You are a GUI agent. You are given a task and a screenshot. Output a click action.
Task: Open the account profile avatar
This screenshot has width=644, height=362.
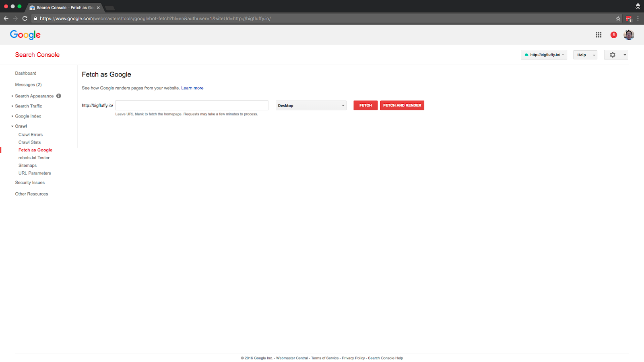(629, 35)
